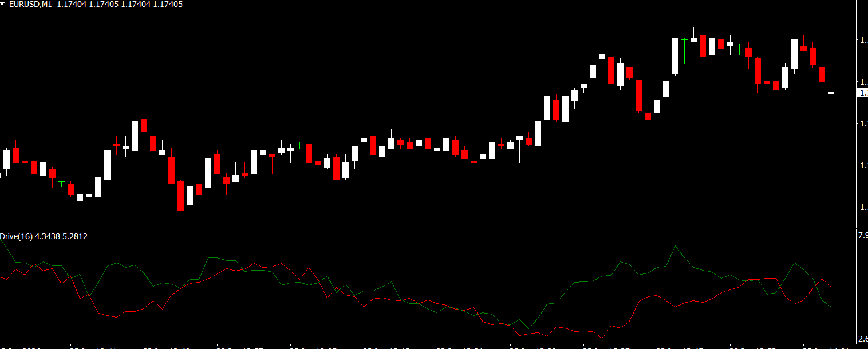Select the latest small white candle at right

pyautogui.click(x=831, y=93)
